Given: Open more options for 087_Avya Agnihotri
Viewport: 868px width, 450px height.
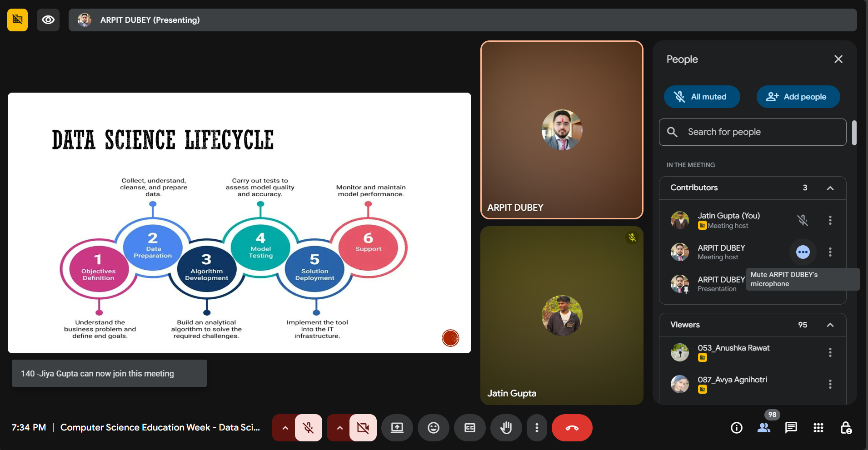Looking at the screenshot, I should click(830, 384).
